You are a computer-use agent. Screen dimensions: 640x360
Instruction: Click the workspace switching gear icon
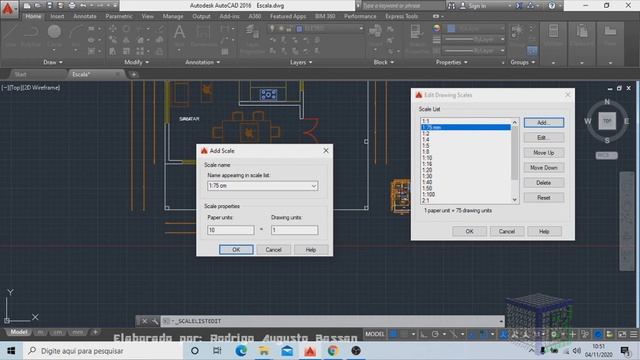(x=554, y=334)
